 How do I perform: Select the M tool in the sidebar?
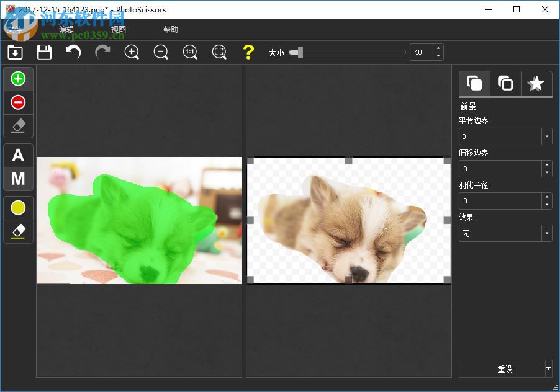pyautogui.click(x=18, y=179)
